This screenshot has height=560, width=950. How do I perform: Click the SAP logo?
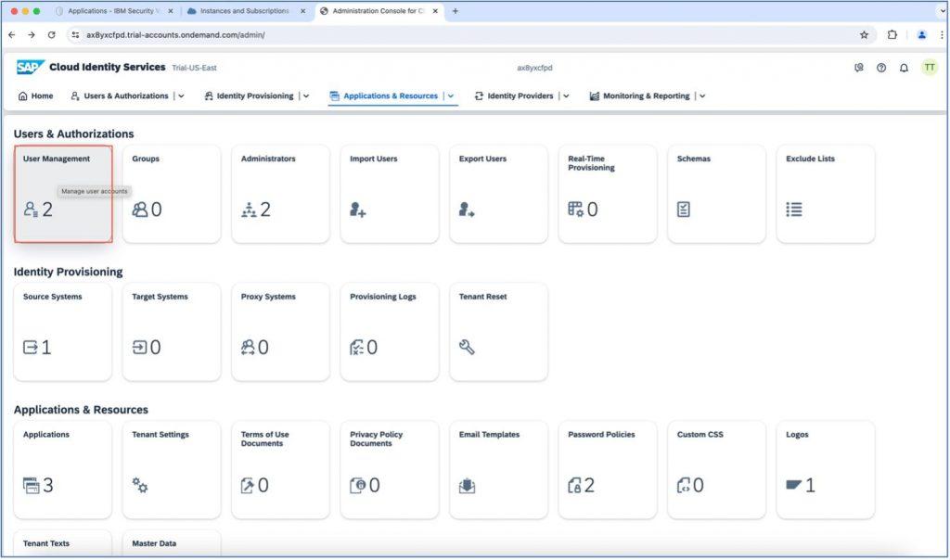tap(31, 67)
